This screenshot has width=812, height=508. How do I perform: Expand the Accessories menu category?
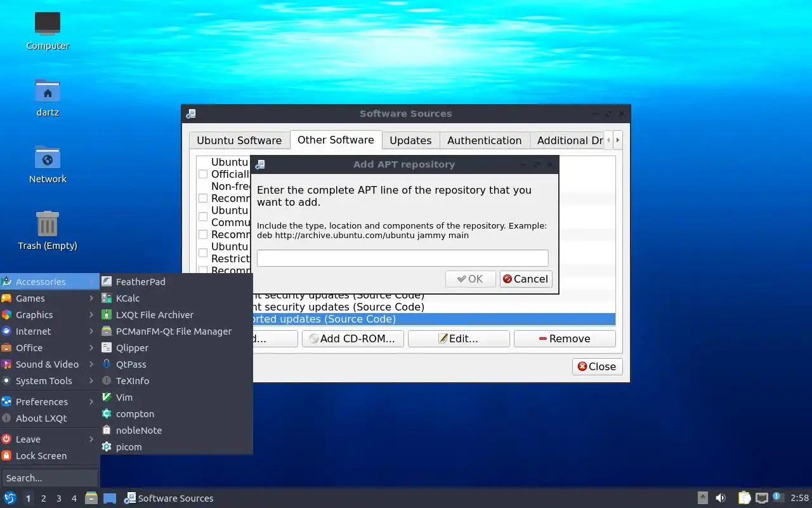coord(49,282)
